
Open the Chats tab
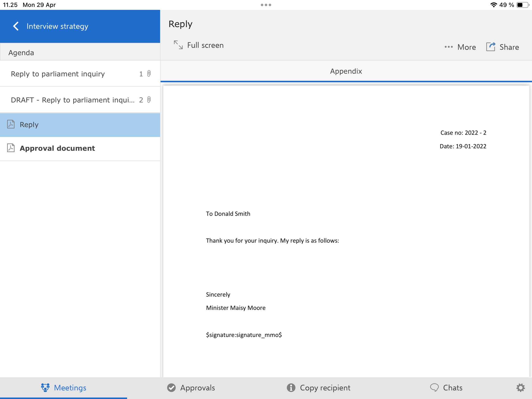pos(446,388)
